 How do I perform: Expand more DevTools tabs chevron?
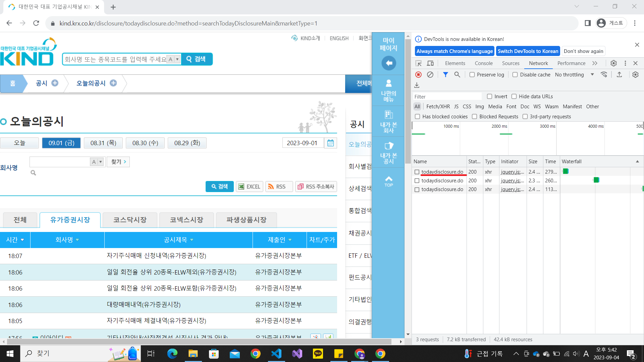tap(595, 63)
